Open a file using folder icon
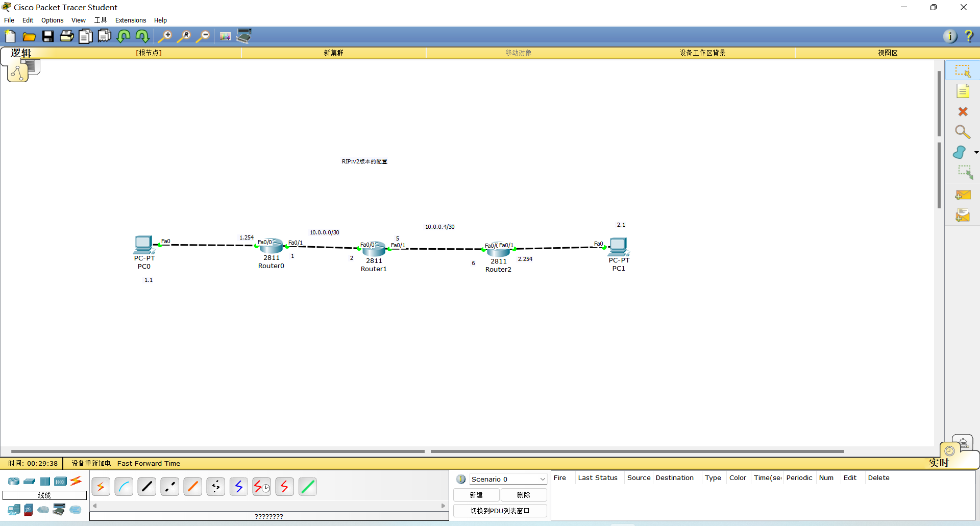Viewport: 980px width, 526px height. click(29, 36)
